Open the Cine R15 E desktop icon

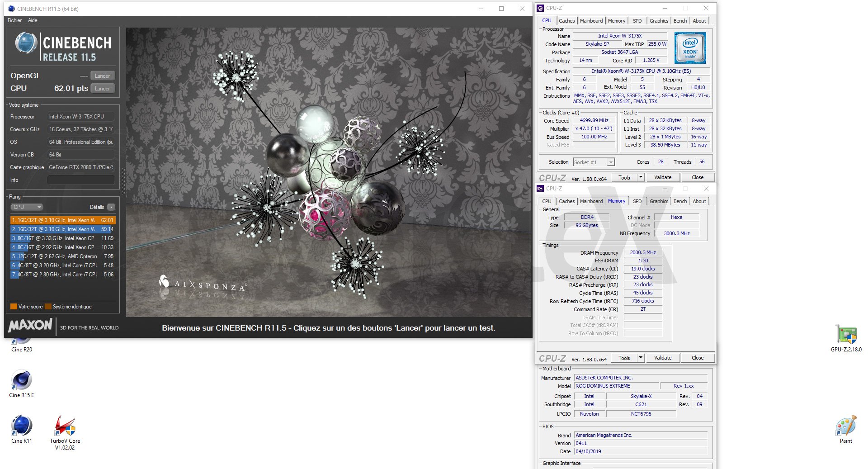[x=21, y=384]
